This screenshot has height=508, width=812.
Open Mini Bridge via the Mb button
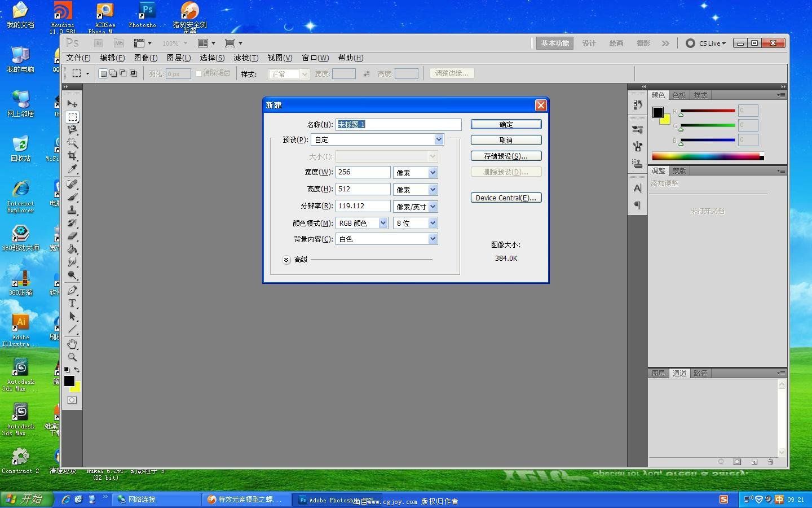(118, 43)
